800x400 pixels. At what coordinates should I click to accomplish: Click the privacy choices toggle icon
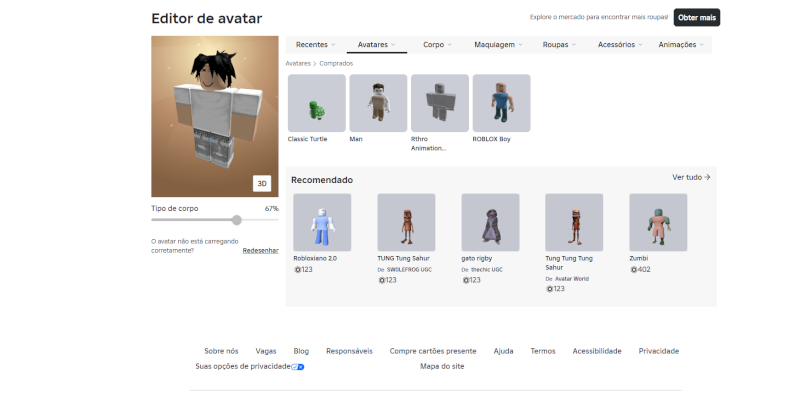[x=298, y=367]
